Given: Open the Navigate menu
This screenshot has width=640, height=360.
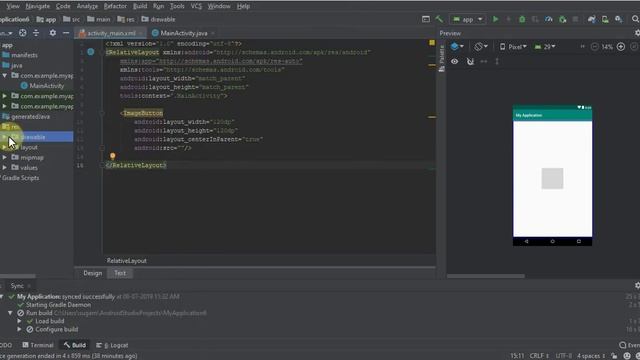Looking at the screenshot, I should coord(38,6).
